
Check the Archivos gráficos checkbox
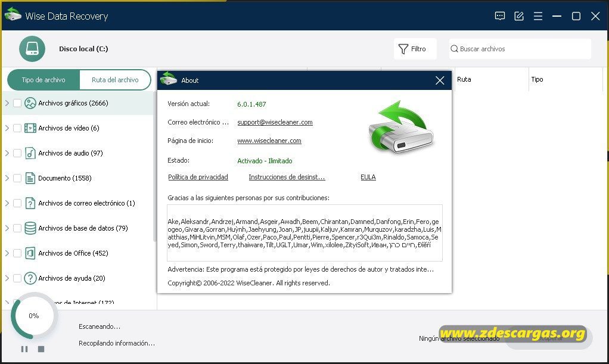click(x=17, y=103)
